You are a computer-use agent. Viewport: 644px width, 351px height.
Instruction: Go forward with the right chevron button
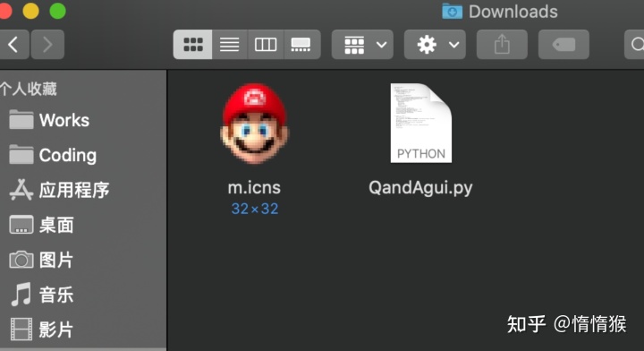pos(47,45)
